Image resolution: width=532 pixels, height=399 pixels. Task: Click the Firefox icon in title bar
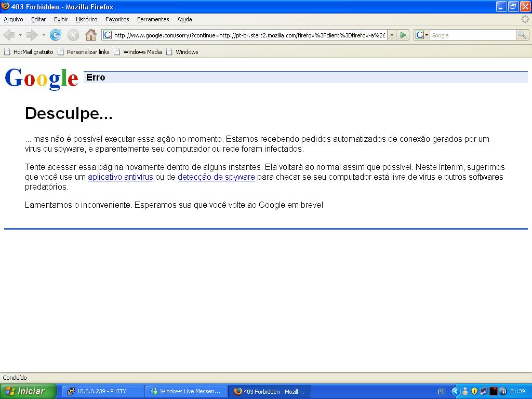click(x=5, y=6)
